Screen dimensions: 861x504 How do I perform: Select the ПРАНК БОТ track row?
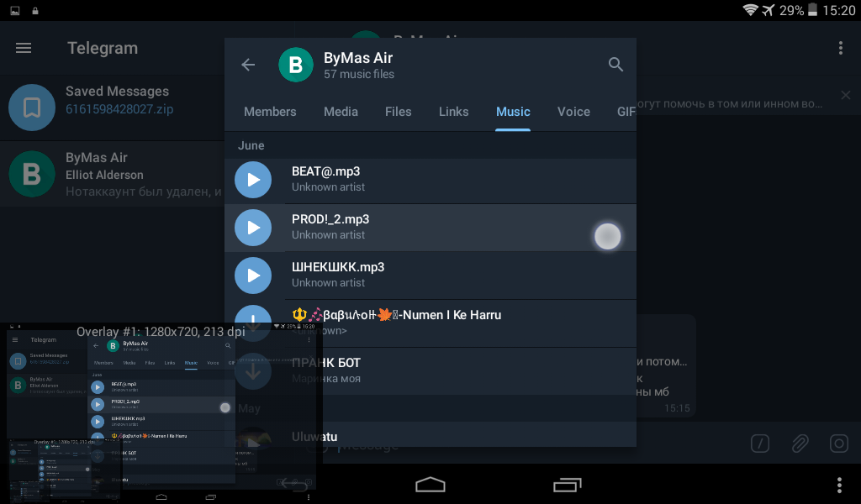(x=430, y=370)
